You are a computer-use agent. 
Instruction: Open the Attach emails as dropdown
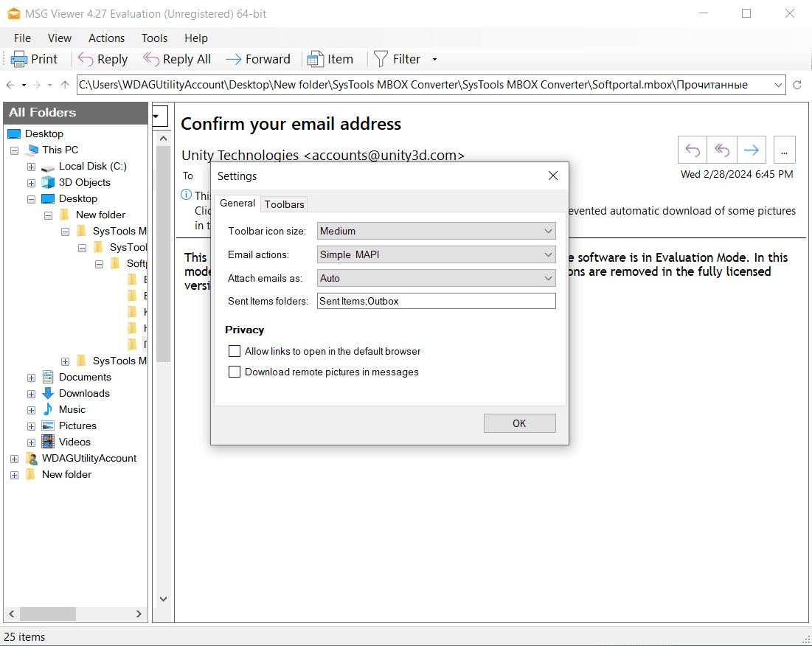coord(436,279)
